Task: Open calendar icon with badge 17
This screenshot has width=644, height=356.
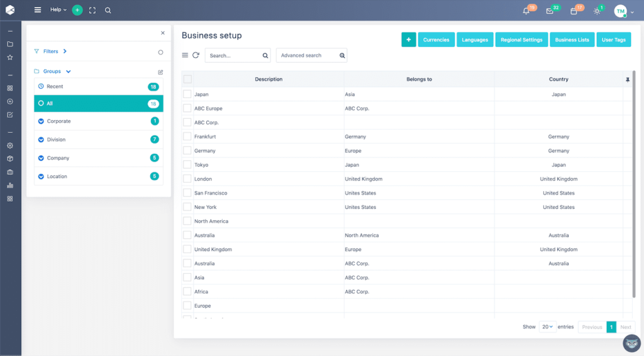Action: 574,11
